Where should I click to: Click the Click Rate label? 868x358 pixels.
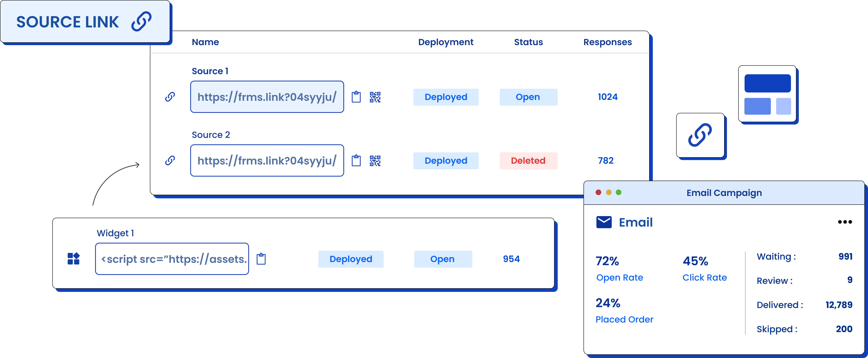click(x=705, y=277)
